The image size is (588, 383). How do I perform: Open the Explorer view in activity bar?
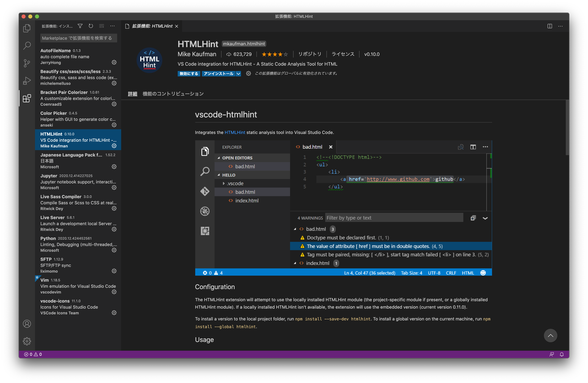[27, 28]
